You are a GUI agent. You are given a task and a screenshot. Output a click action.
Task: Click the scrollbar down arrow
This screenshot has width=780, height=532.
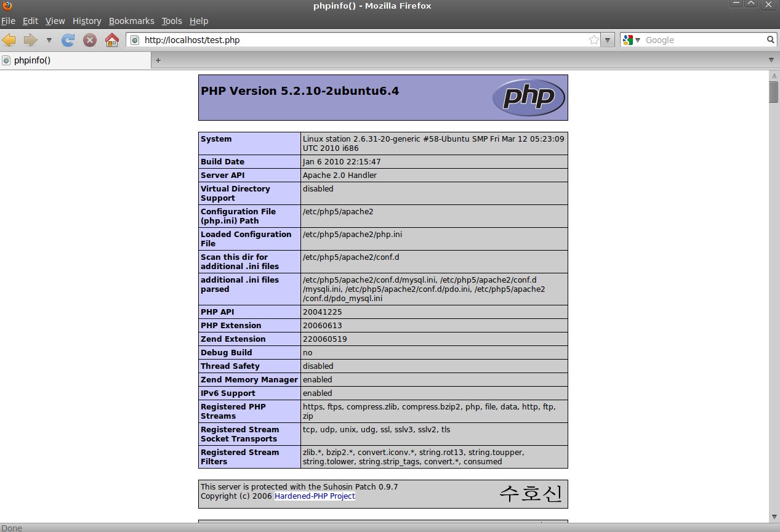click(x=774, y=516)
